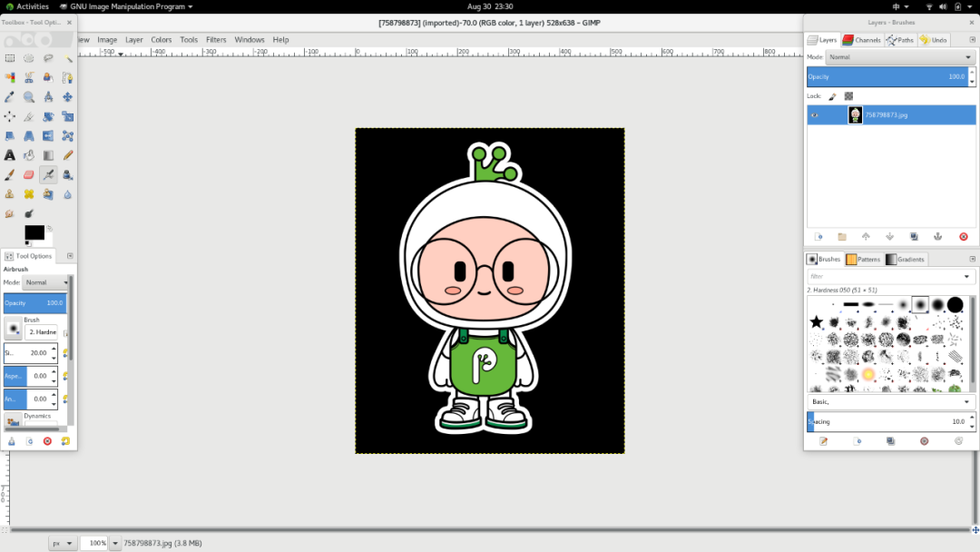The image size is (980, 552).
Task: Select the Scissors Select tool
Action: coord(29,77)
